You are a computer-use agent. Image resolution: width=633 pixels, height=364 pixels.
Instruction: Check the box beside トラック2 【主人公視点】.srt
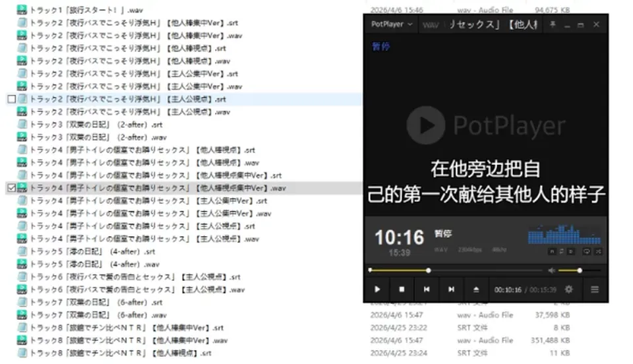(x=12, y=100)
